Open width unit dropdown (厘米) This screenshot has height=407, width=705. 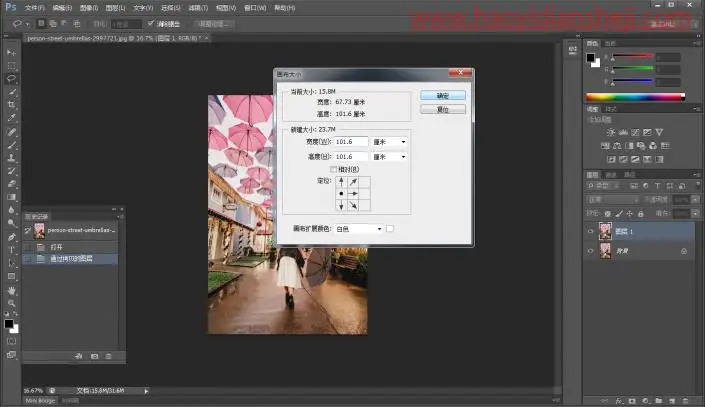coord(389,142)
